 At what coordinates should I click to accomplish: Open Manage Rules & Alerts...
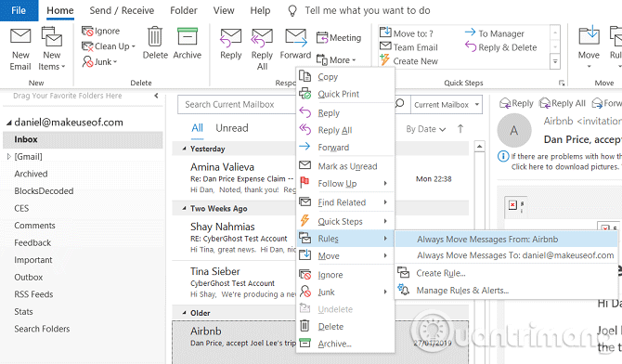point(507,291)
